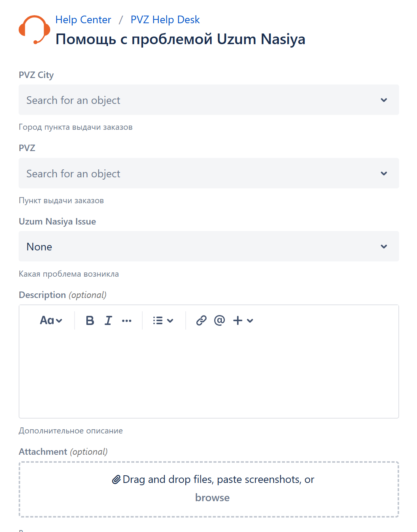Open PVZ Help Desk breadcrumb link

click(165, 20)
